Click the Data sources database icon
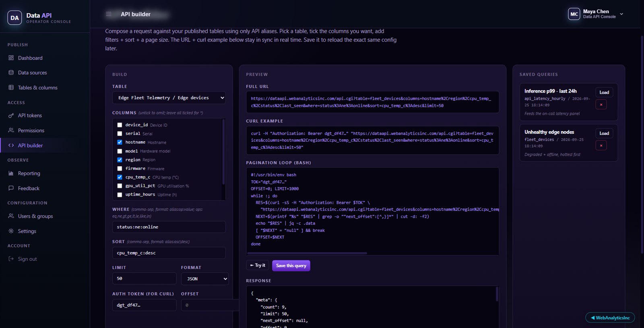Viewport: 644px width, 328px height. [11, 73]
